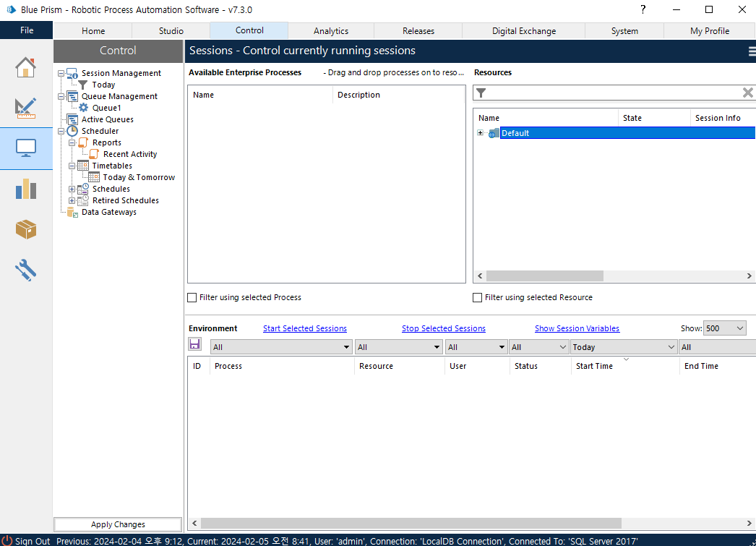The height and width of the screenshot is (546, 756).
Task: Click Show Session Variables link
Action: (577, 328)
